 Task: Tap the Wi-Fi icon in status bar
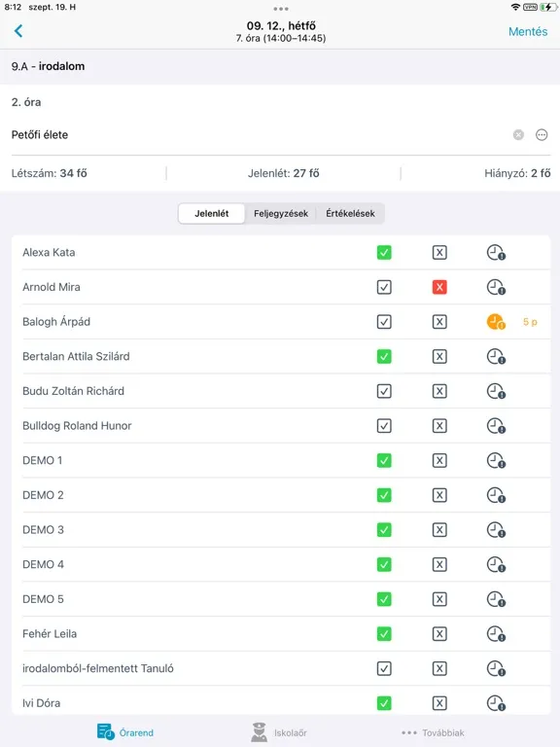pos(515,7)
